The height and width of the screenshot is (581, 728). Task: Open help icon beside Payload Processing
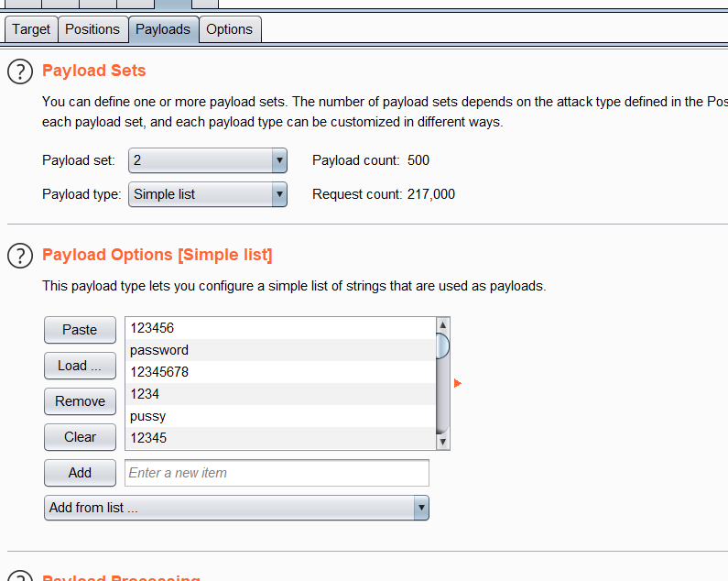(20, 576)
